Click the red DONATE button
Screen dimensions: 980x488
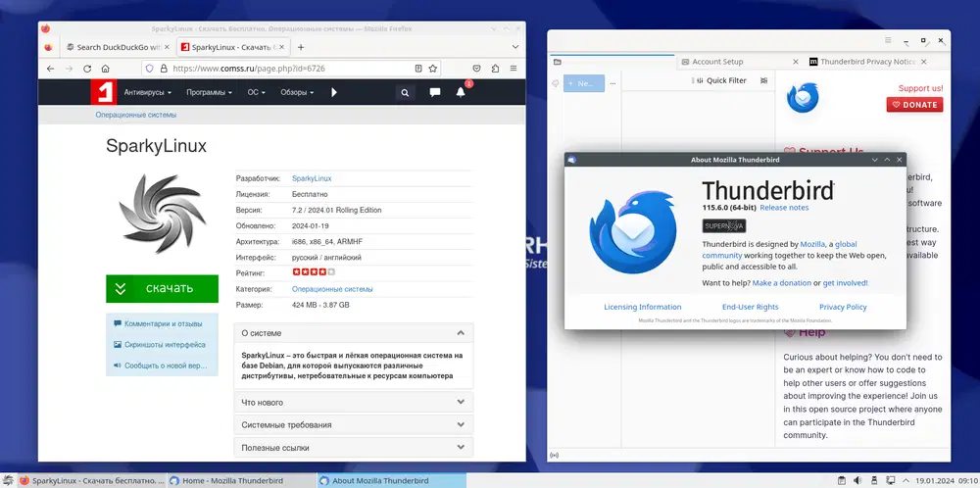pos(914,104)
